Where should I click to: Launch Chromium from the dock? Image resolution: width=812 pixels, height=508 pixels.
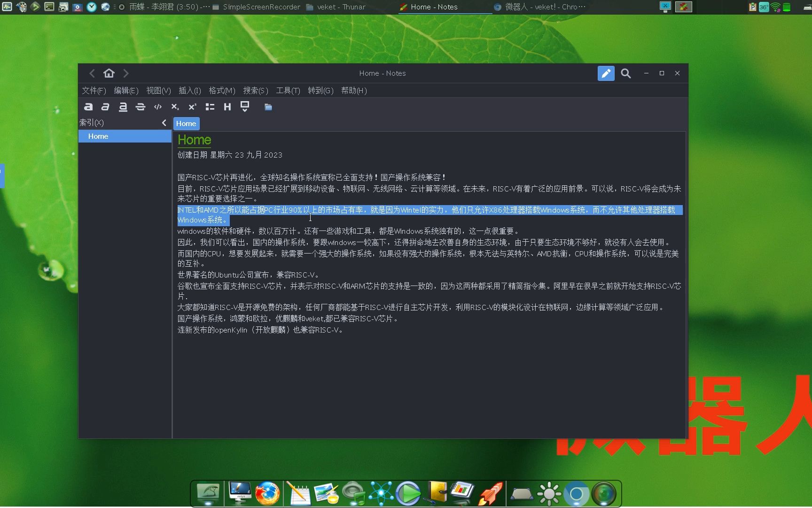click(577, 494)
